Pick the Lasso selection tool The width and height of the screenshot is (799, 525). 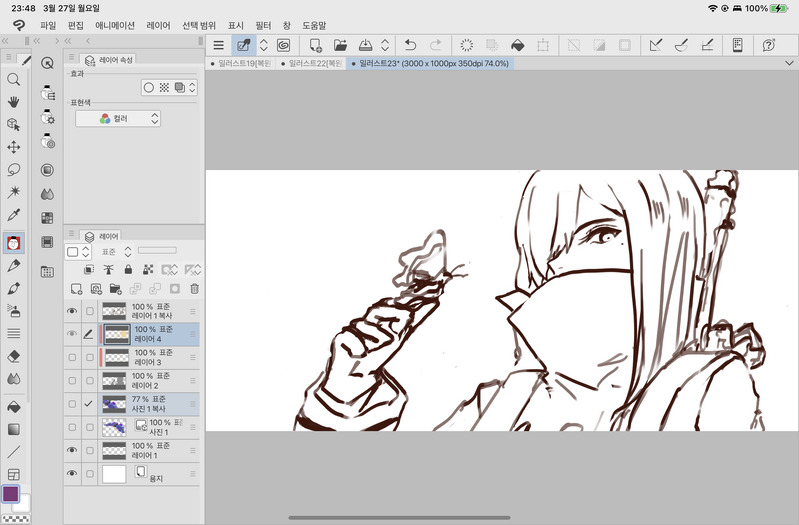14,169
